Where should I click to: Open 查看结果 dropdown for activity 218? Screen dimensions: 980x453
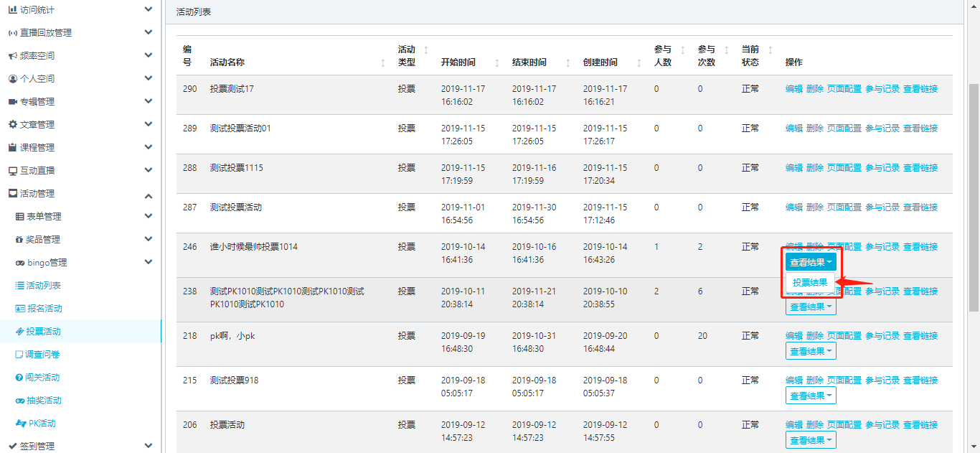[x=811, y=351]
